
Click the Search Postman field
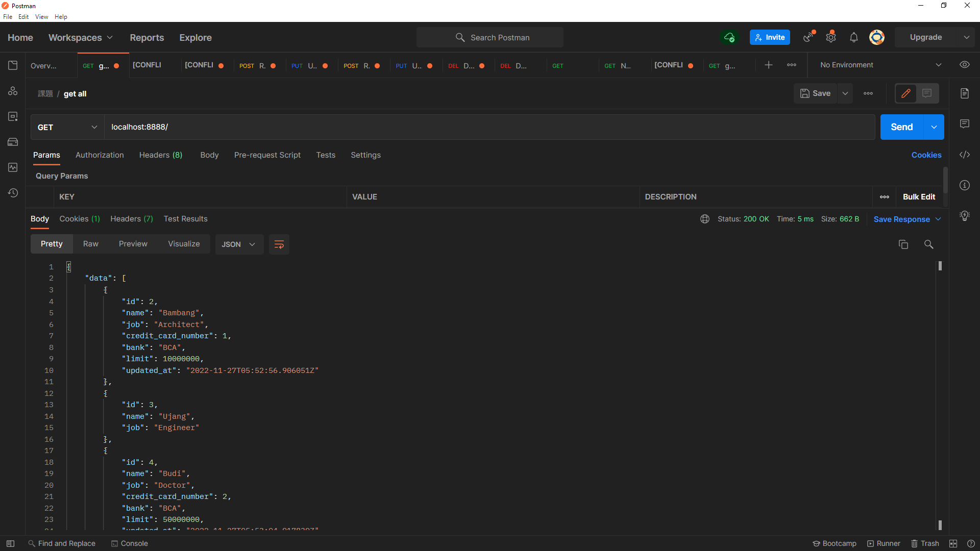pos(490,37)
